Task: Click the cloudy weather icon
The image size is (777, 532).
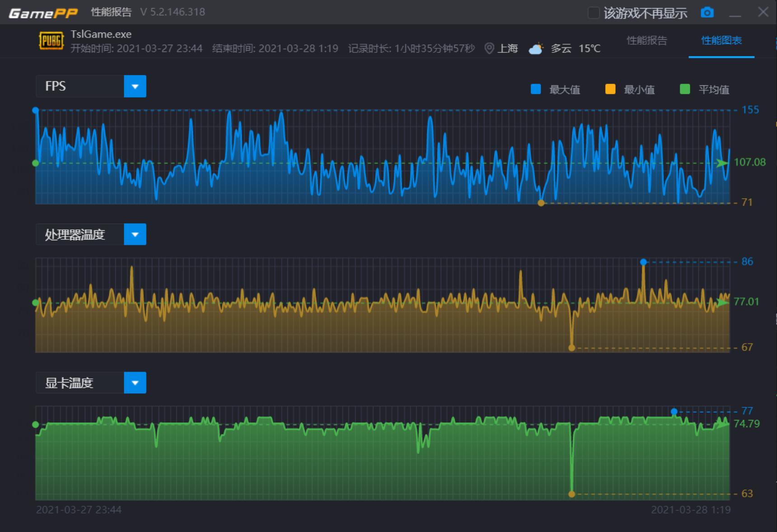Action: 536,48
